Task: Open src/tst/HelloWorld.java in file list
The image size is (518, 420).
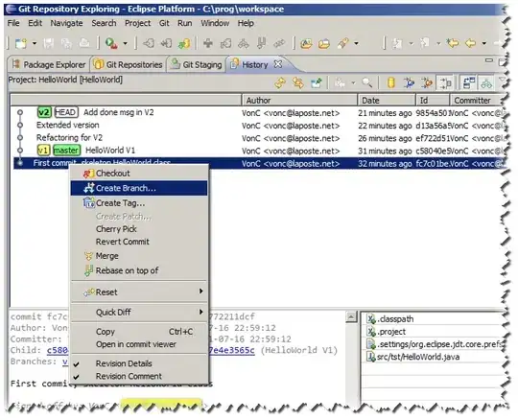Action: 412,357
